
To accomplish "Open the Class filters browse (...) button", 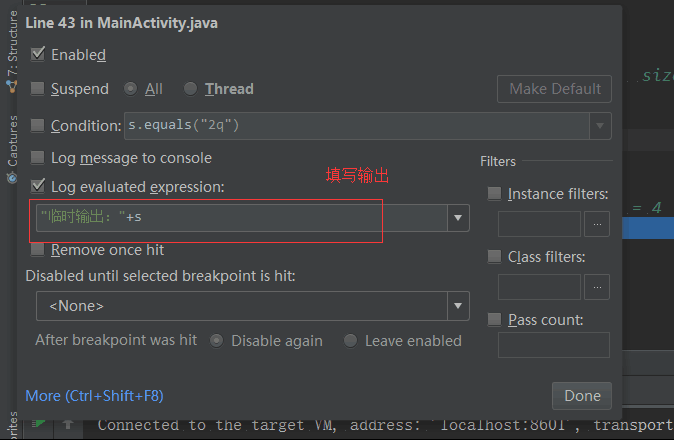I will (597, 287).
